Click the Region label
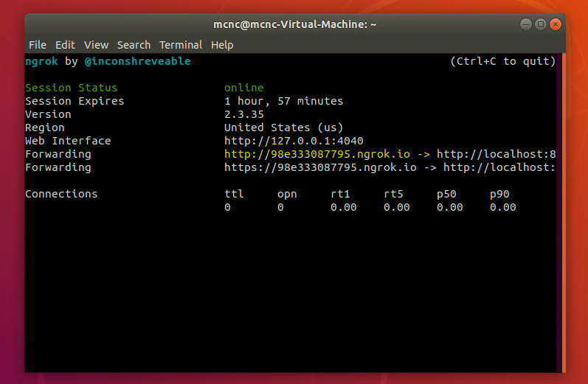 44,128
